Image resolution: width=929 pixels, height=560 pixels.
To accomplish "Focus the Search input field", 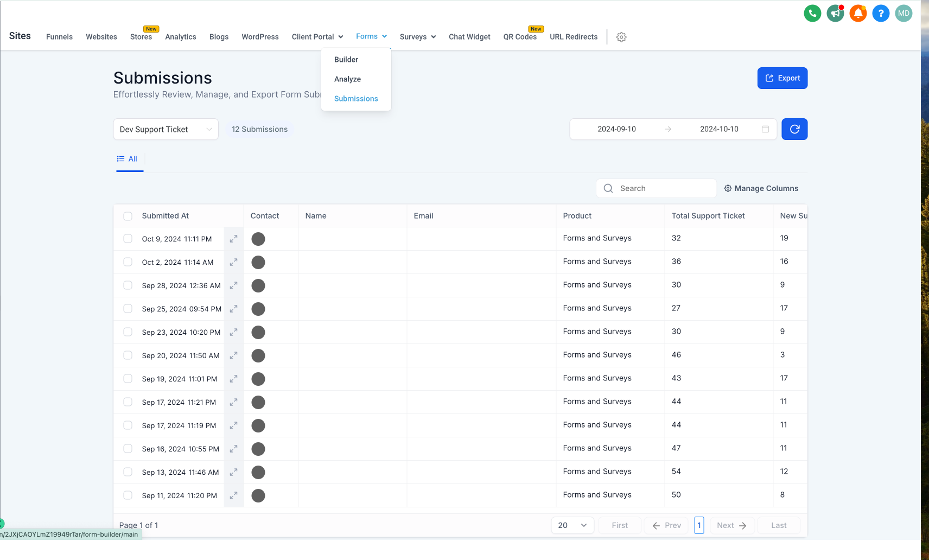I will click(657, 188).
